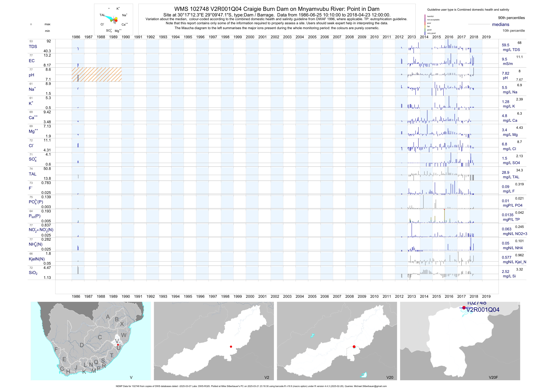Image resolution: width=554 pixels, height=392 pixels.
Task: Click the 2016 year label on the top axis
Action: [449, 37]
